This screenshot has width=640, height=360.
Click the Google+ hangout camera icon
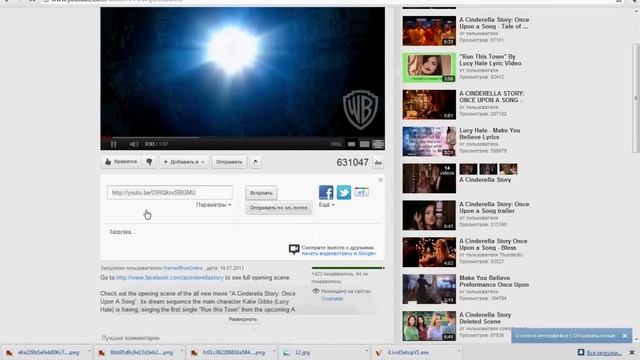click(294, 249)
